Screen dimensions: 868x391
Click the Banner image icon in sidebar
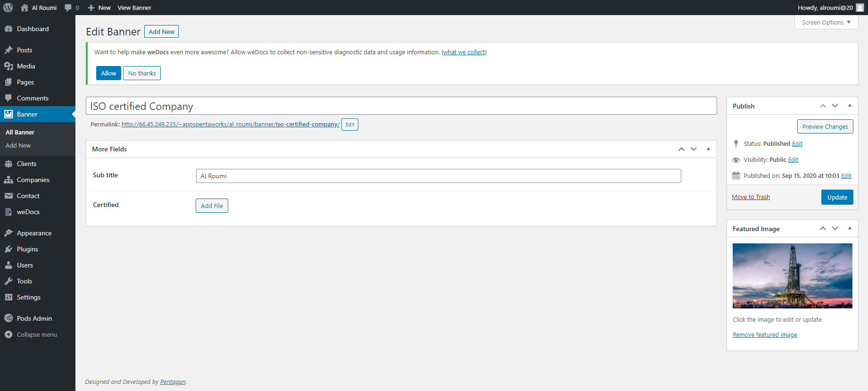coord(8,114)
